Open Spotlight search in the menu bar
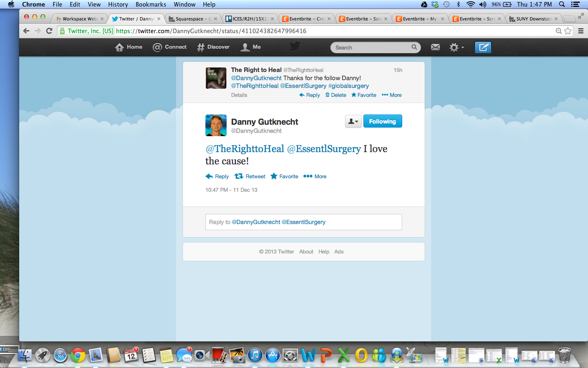 pos(562,4)
